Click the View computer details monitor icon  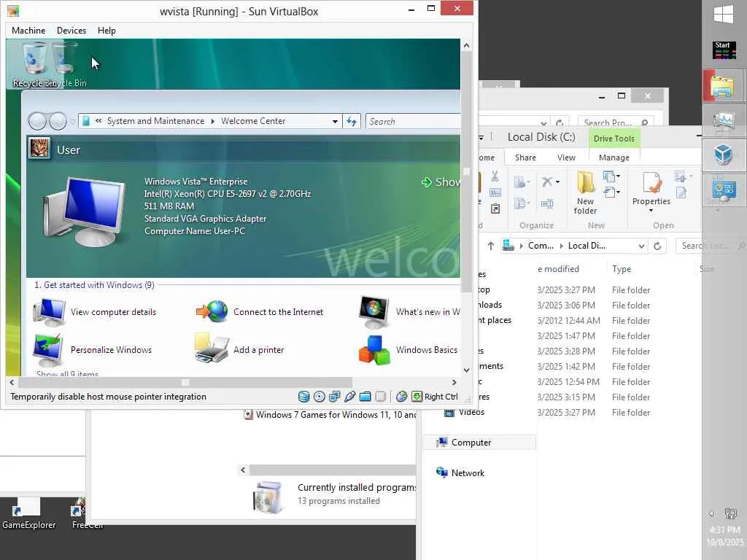click(49, 312)
